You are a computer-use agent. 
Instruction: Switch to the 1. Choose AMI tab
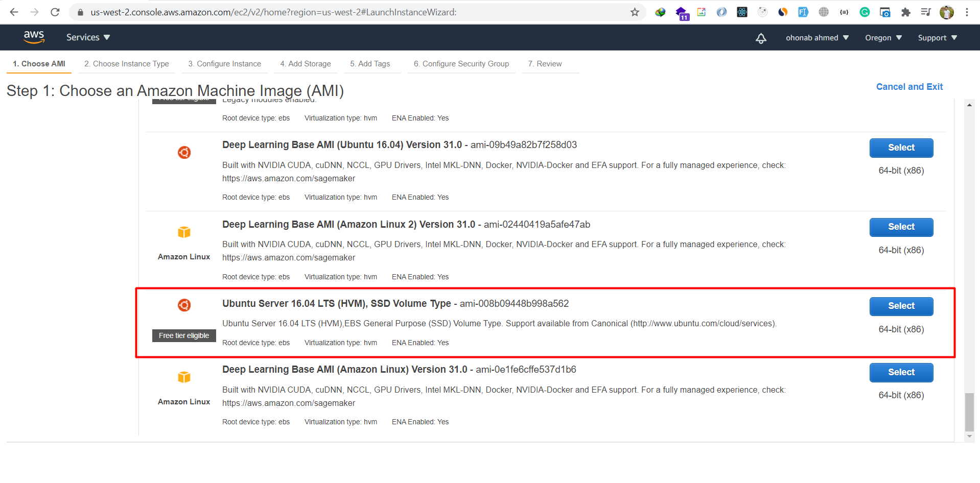pyautogui.click(x=39, y=64)
